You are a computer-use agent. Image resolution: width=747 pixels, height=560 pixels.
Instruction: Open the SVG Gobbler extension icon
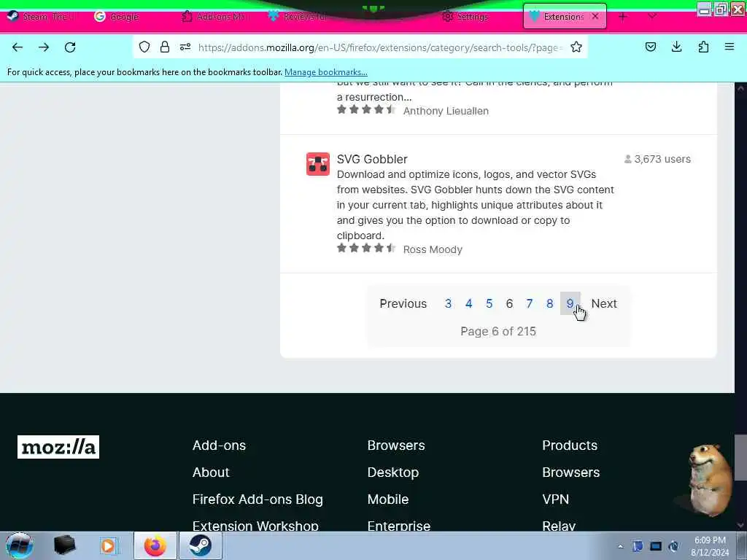click(x=318, y=164)
